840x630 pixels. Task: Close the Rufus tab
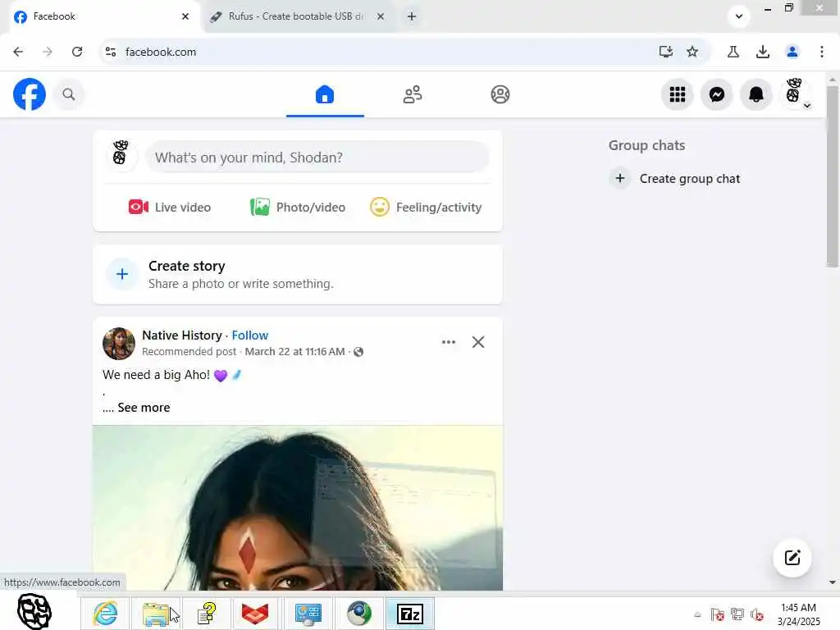tap(381, 16)
